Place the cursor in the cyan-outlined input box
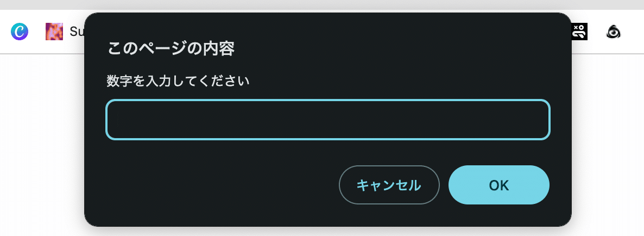Viewport: 644px width, 236px height. pyautogui.click(x=328, y=120)
